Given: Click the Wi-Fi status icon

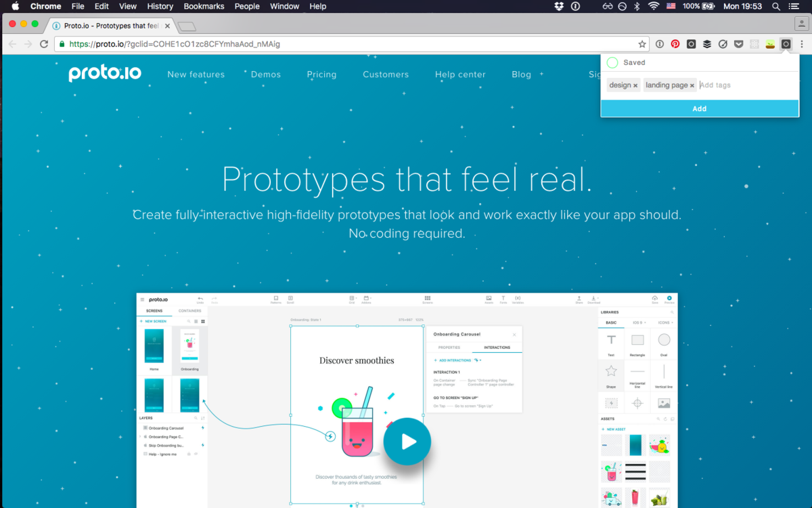Looking at the screenshot, I should pyautogui.click(x=654, y=6).
